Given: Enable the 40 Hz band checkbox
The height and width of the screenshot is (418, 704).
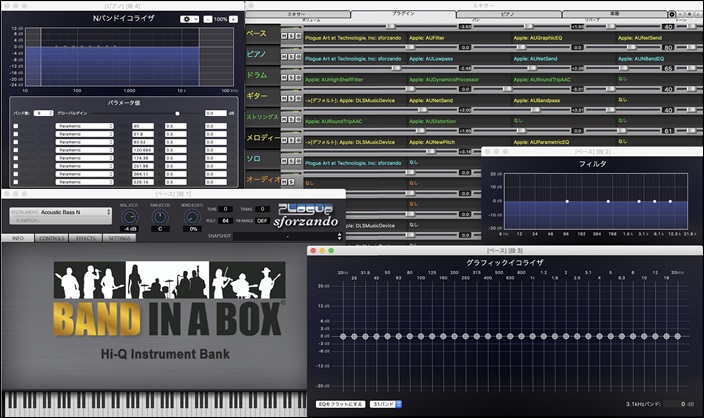Looking at the screenshot, I should [x=16, y=126].
